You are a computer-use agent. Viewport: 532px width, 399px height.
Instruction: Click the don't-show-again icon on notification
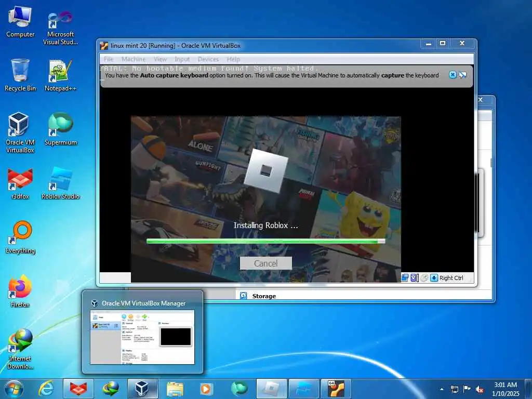click(x=463, y=75)
